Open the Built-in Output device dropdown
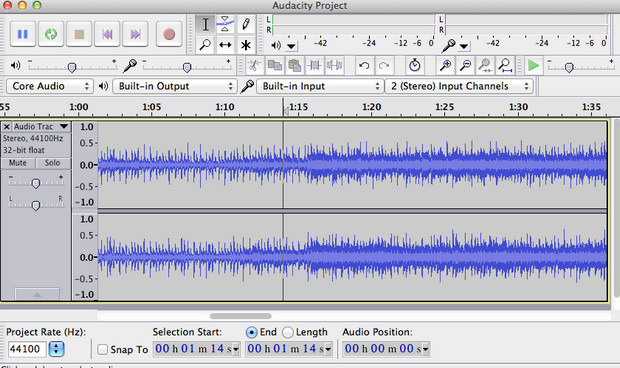 coord(175,86)
